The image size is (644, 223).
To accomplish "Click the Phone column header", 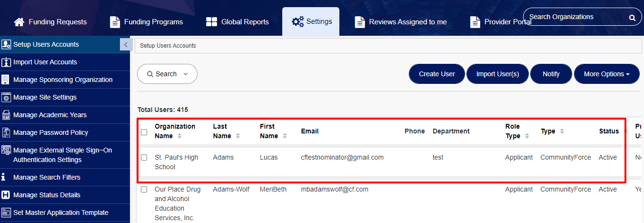I will [415, 131].
